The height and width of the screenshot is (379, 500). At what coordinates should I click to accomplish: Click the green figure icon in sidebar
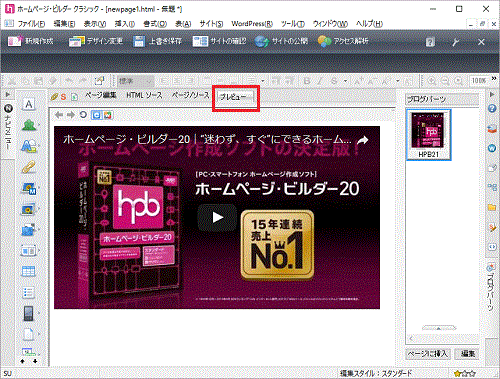click(x=29, y=125)
